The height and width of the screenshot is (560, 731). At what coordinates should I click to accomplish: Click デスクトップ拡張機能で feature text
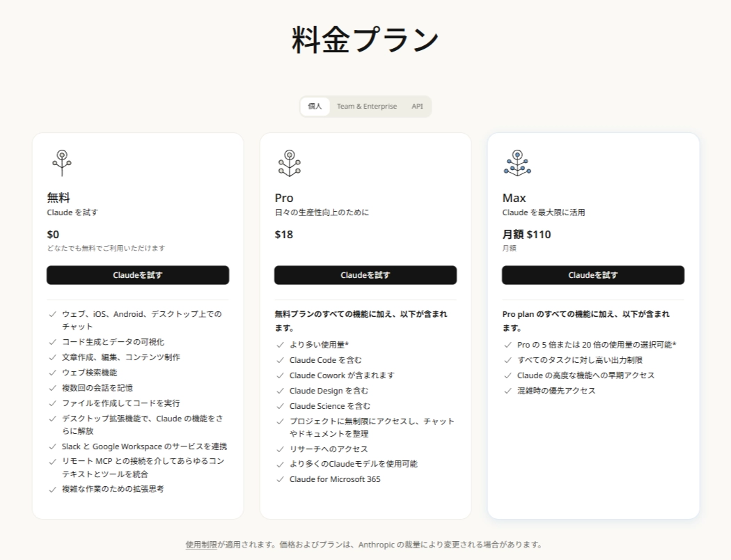pyautogui.click(x=142, y=425)
